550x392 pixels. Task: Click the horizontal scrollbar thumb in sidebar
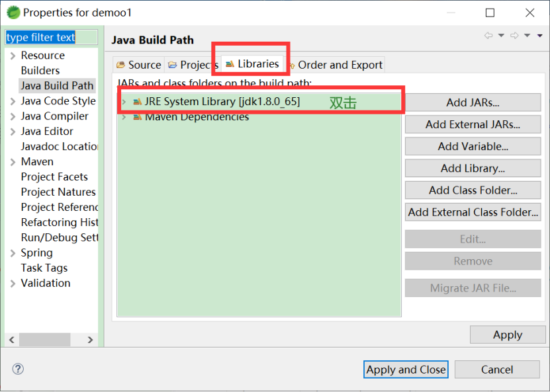pos(44,340)
